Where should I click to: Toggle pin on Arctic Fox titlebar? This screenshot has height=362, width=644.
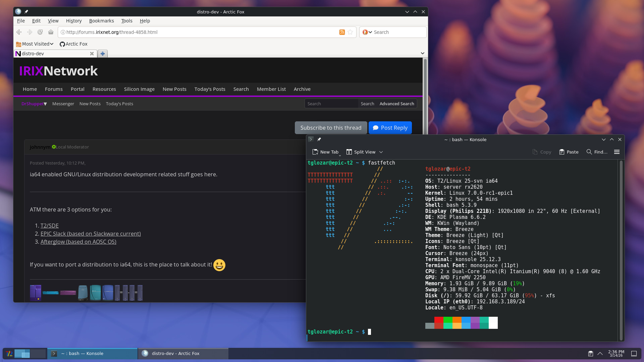pyautogui.click(x=26, y=12)
